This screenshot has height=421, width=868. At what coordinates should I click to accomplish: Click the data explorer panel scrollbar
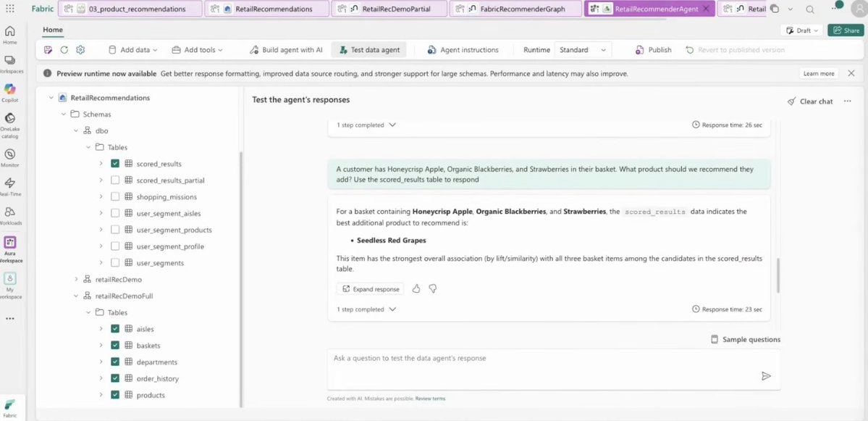(241, 280)
